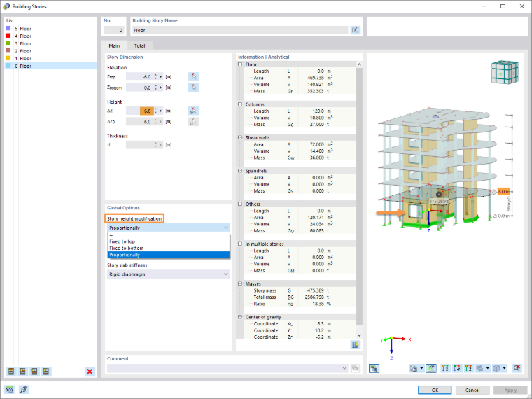532x399 pixels.
Task: Select story 2 Floor in list
Action: (x=51, y=51)
